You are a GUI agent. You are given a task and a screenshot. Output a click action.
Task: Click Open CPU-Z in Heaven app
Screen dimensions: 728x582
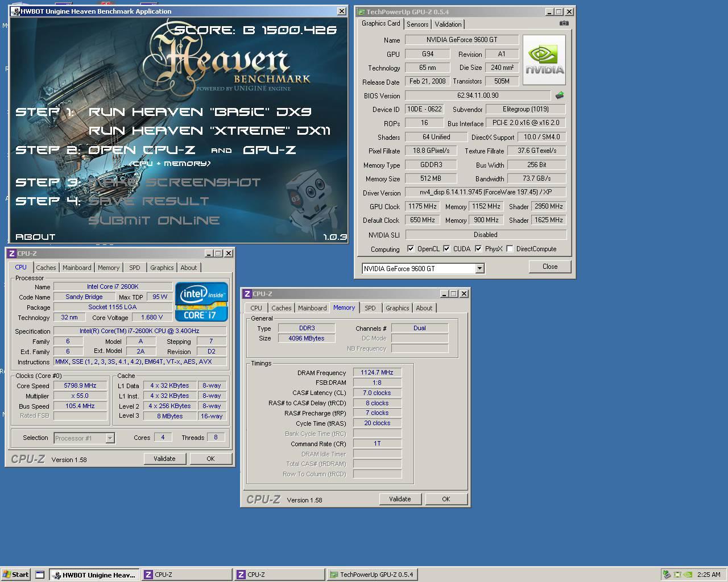tap(142, 150)
